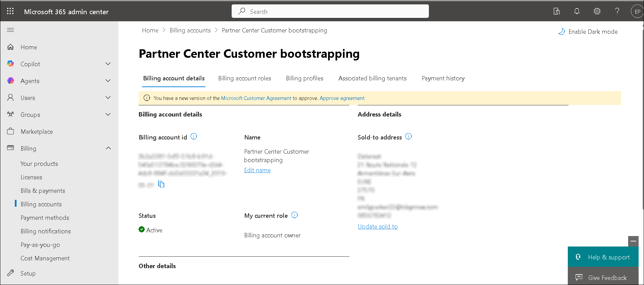Click info icon beside Billing account id
Viewport: 644px width, 285px height.
click(194, 136)
